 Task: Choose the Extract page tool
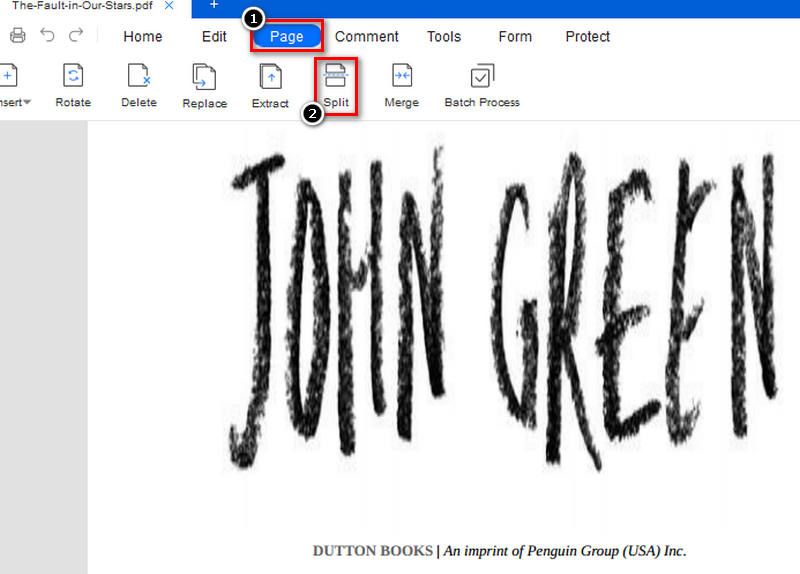point(270,86)
